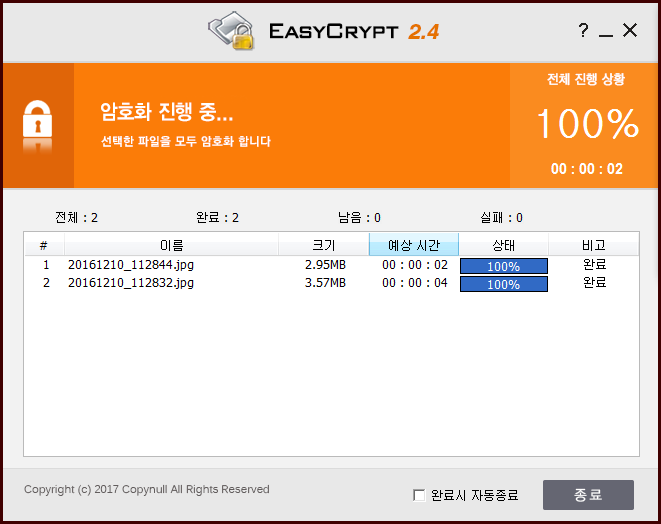This screenshot has width=661, height=524.
Task: Click the 00 : 00 : 04 time cell
Action: click(x=415, y=283)
